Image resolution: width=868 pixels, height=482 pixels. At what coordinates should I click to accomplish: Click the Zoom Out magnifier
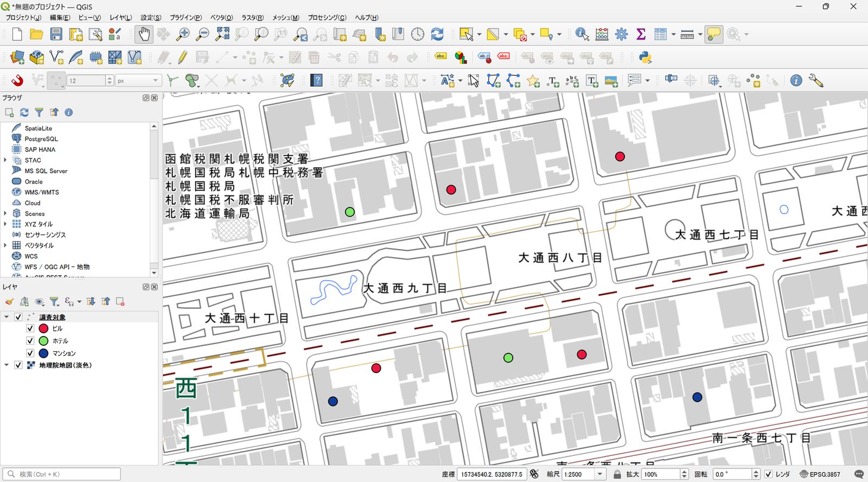click(202, 35)
